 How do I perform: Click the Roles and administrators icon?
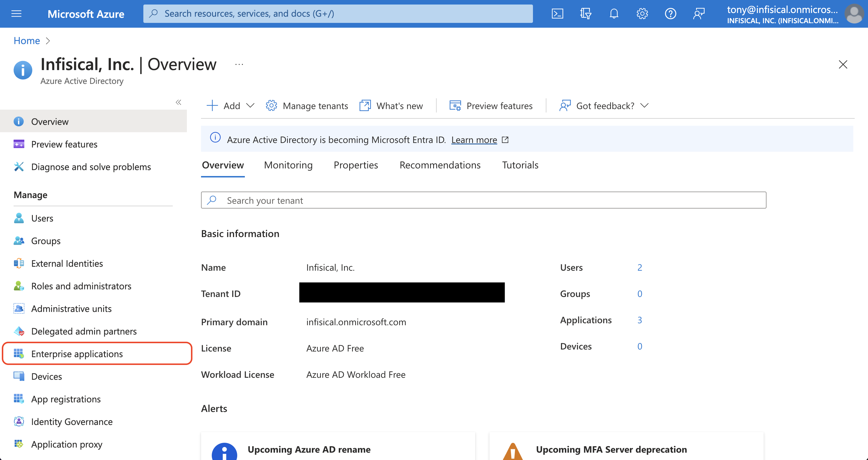19,286
